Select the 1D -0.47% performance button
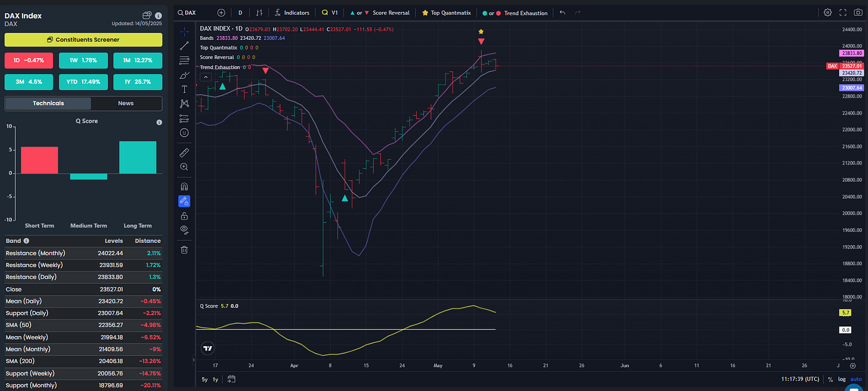 coord(29,60)
